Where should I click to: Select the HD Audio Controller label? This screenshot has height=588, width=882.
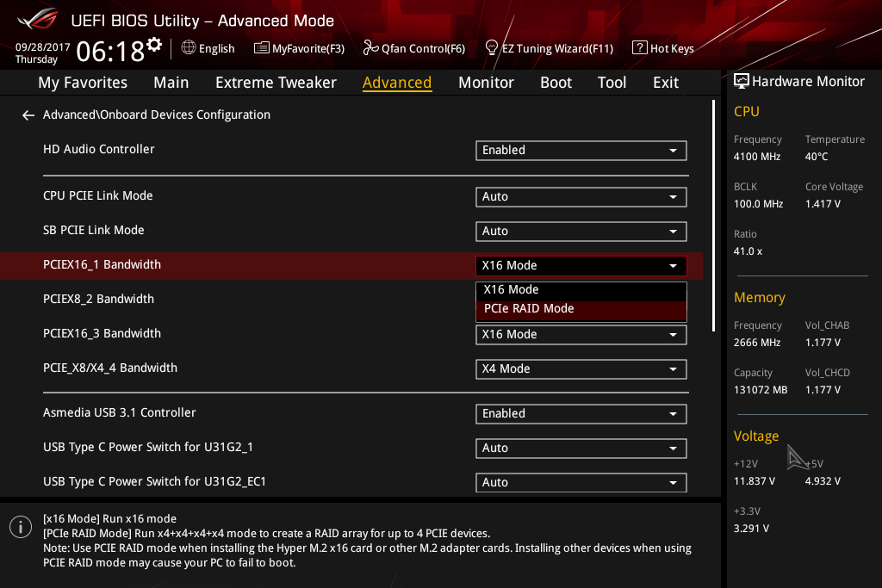pyautogui.click(x=98, y=150)
